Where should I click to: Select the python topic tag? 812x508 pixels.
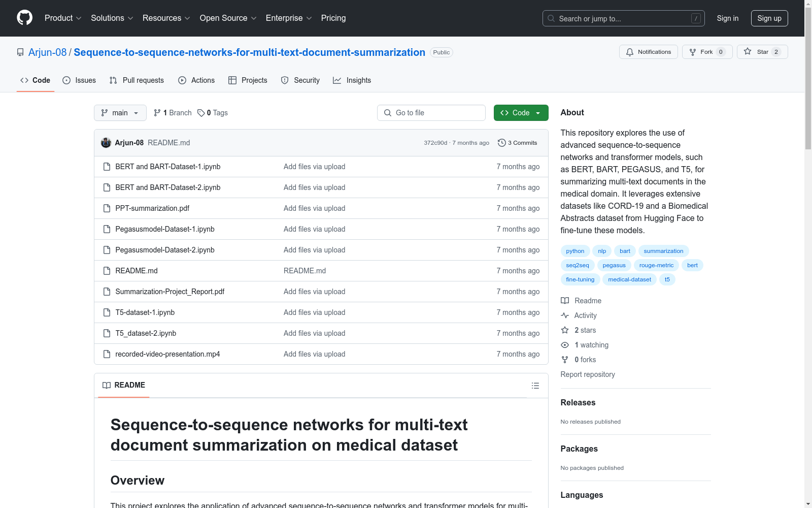(x=575, y=251)
